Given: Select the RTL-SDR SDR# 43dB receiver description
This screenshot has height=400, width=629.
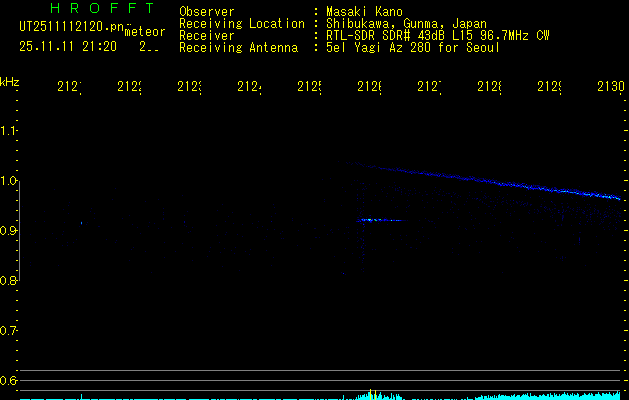Looking at the screenshot, I should tap(438, 36).
